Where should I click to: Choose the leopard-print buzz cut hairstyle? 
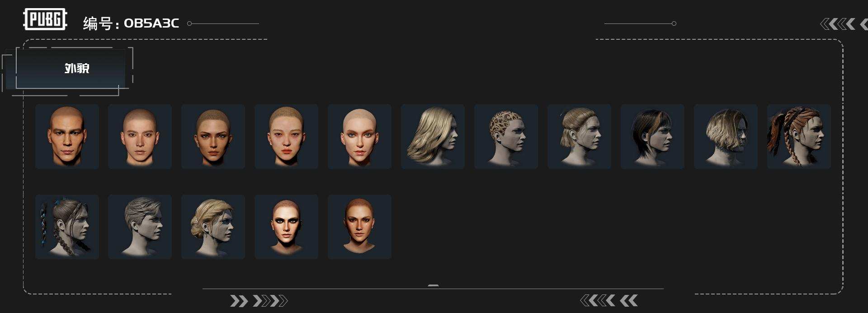tap(506, 137)
